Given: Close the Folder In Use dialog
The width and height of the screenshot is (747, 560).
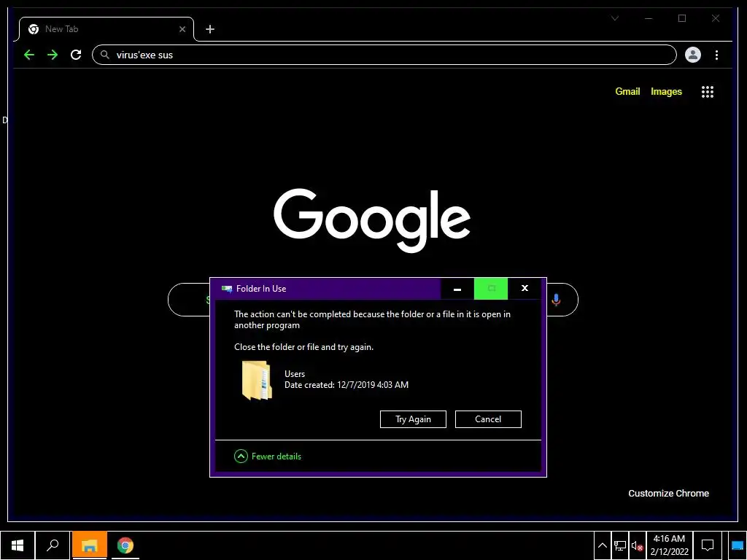Looking at the screenshot, I should pyautogui.click(x=525, y=289).
